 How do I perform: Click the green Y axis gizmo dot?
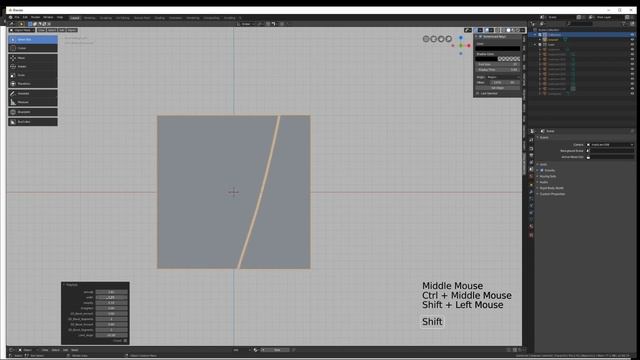point(461,46)
